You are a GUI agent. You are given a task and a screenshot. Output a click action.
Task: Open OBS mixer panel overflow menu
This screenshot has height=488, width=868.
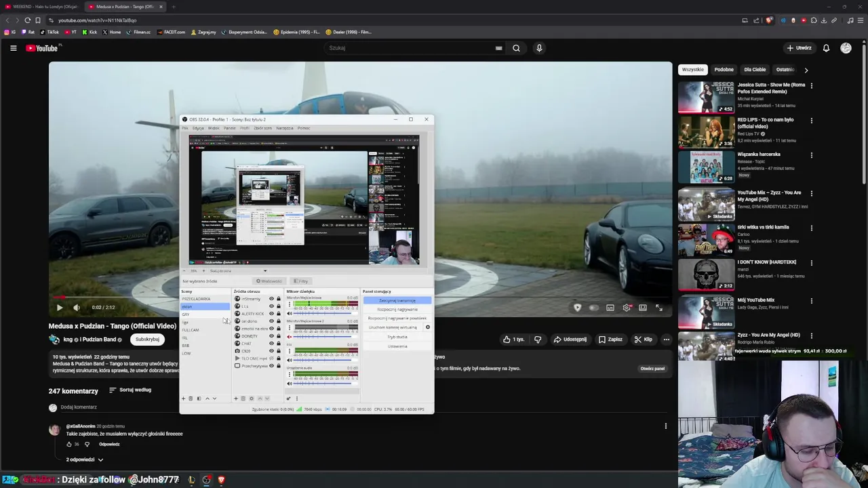(x=296, y=399)
